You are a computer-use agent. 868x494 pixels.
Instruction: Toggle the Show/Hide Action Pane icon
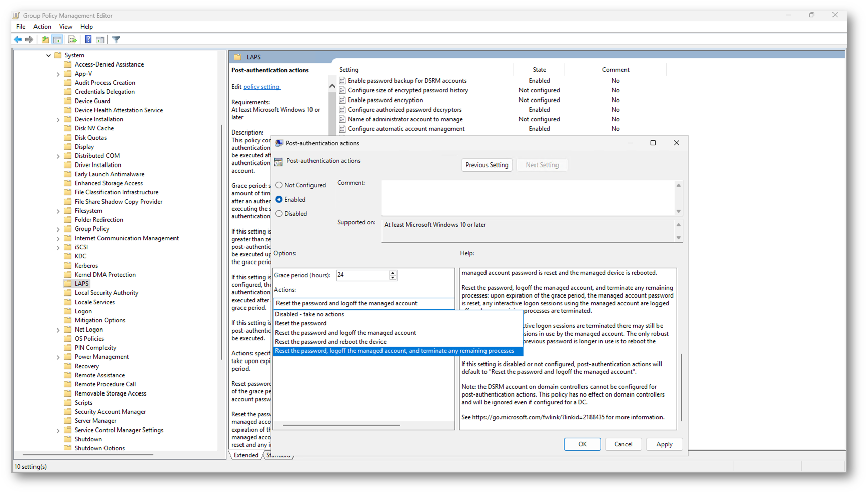point(100,40)
